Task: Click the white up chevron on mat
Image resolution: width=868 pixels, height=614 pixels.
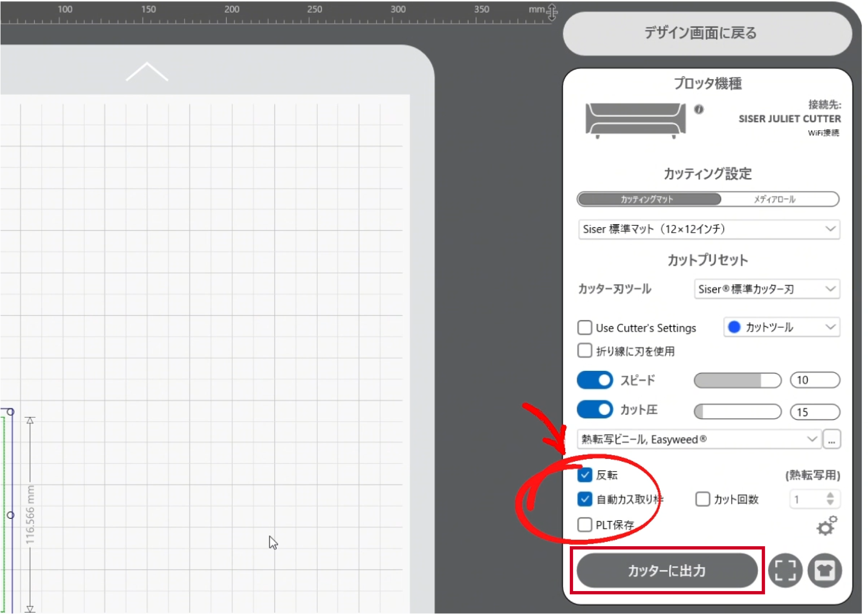Action: click(x=147, y=71)
